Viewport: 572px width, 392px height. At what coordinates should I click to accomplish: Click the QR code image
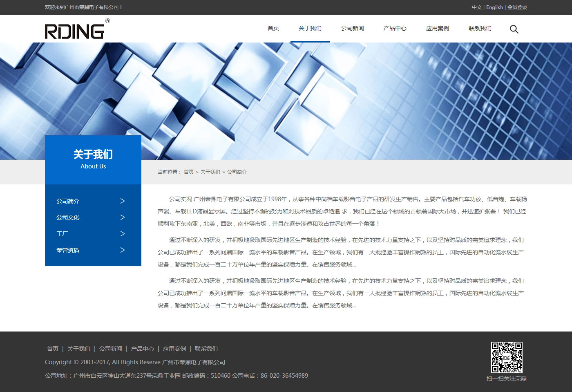pyautogui.click(x=507, y=357)
